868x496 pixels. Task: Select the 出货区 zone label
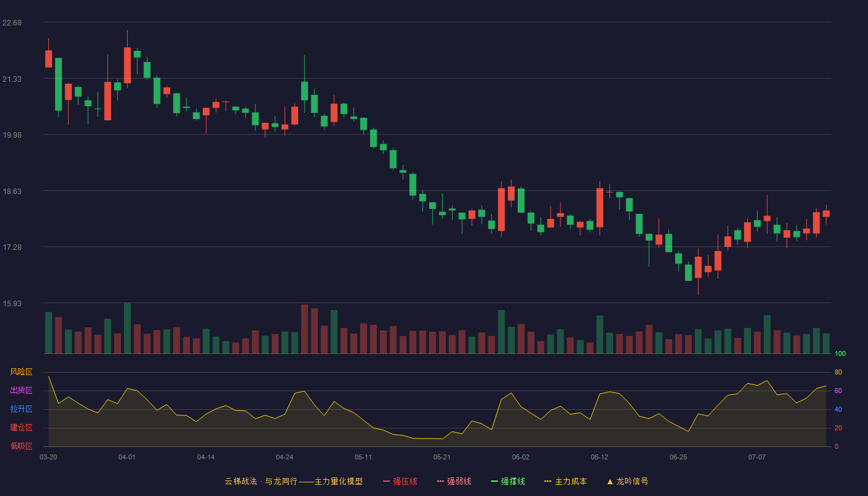coord(21,391)
